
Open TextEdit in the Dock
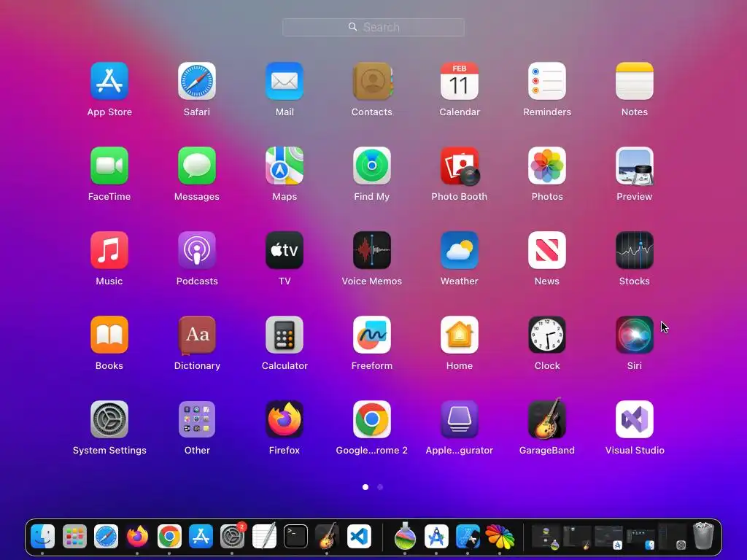[264, 536]
